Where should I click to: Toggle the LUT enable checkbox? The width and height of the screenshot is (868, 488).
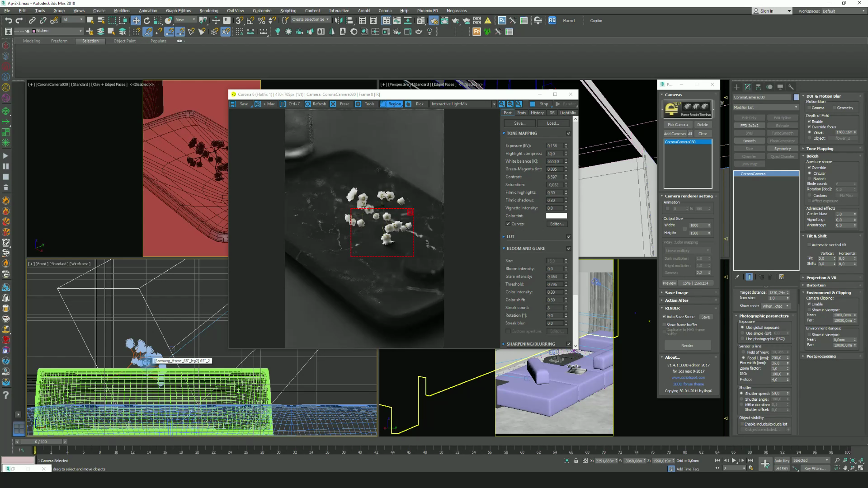click(569, 236)
